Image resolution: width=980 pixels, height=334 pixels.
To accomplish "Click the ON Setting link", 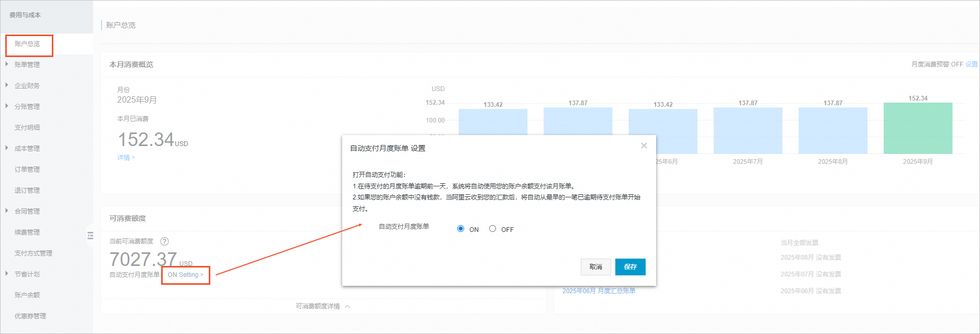I will pyautogui.click(x=186, y=275).
